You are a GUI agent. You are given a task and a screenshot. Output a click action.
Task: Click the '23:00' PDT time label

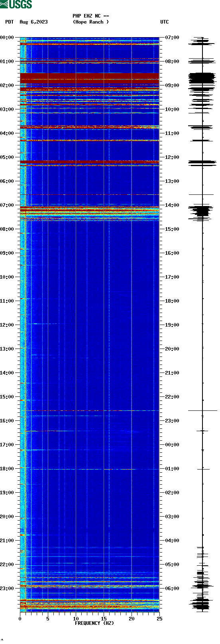7,589
